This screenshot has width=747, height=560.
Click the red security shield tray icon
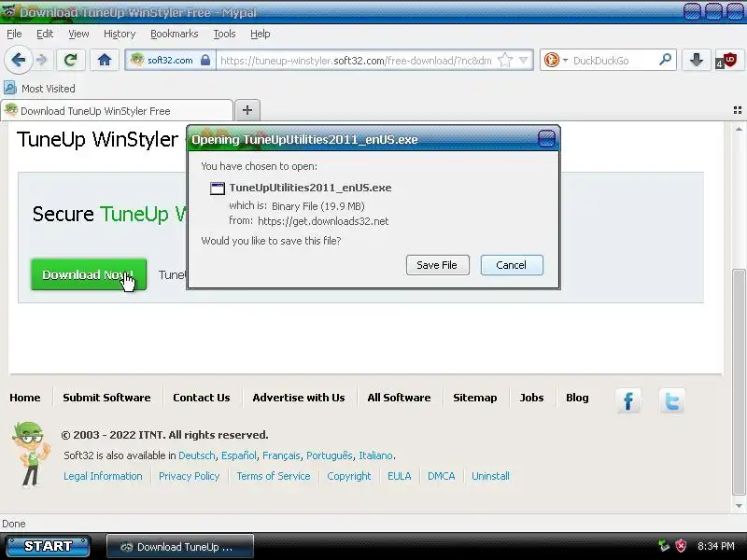682,546
